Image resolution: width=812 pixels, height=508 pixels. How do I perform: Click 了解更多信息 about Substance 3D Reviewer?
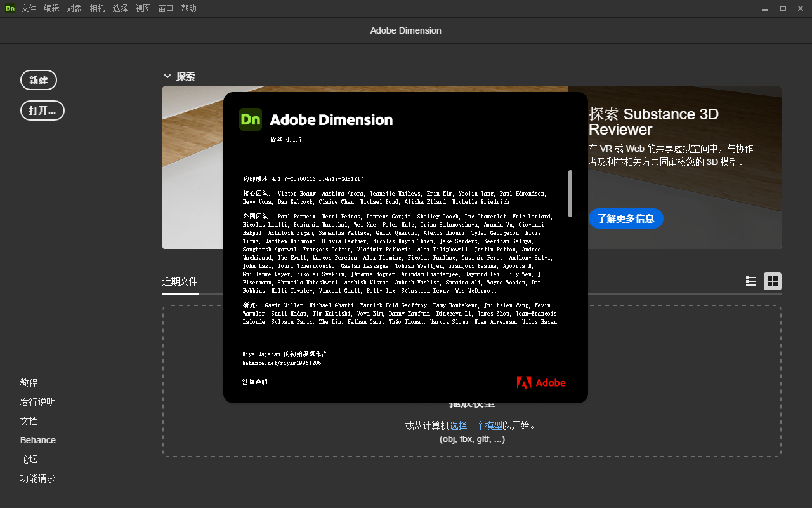625,218
